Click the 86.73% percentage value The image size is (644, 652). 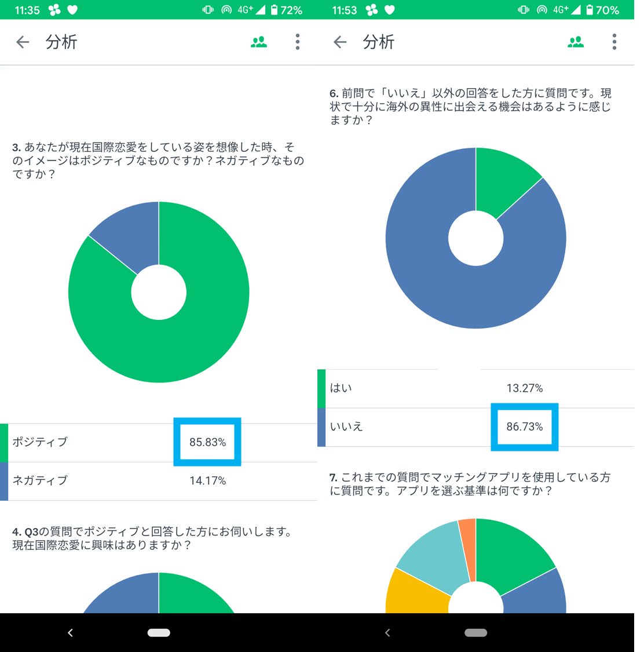coord(525,427)
